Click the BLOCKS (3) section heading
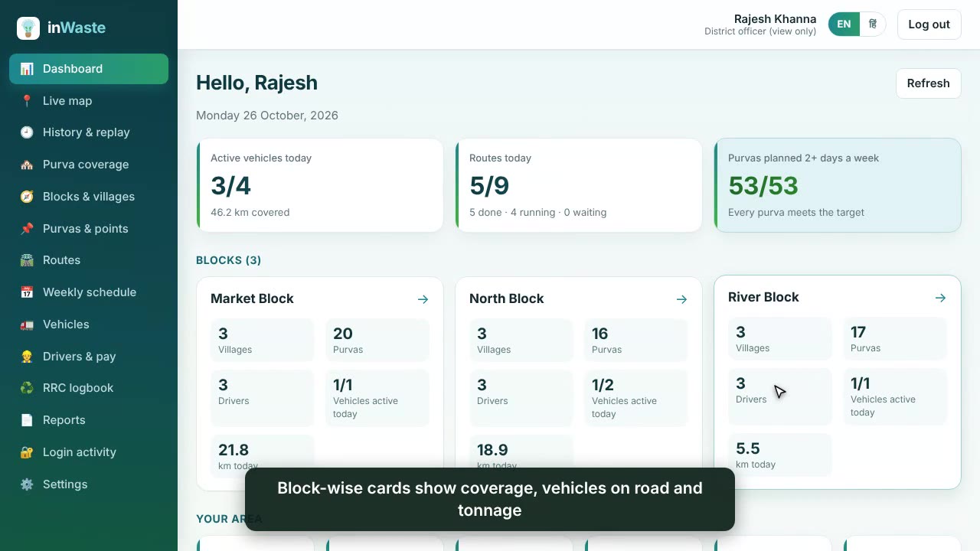980x551 pixels. pyautogui.click(x=229, y=260)
